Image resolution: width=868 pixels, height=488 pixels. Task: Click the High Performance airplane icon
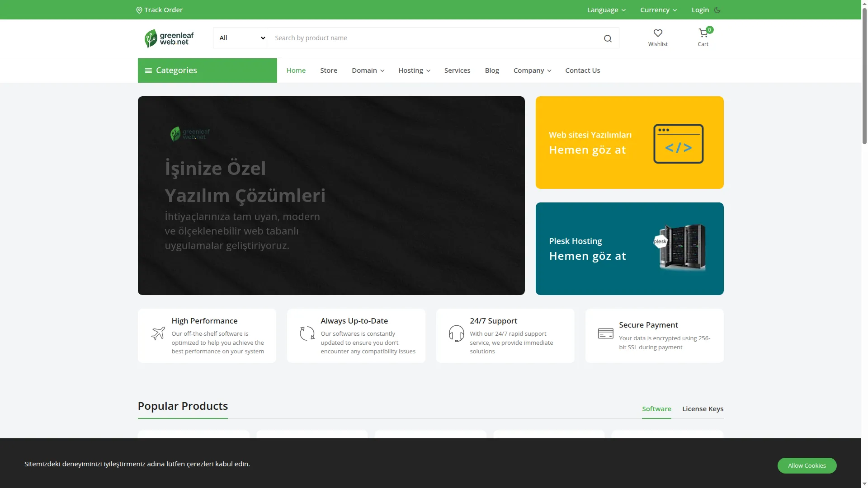pyautogui.click(x=158, y=333)
